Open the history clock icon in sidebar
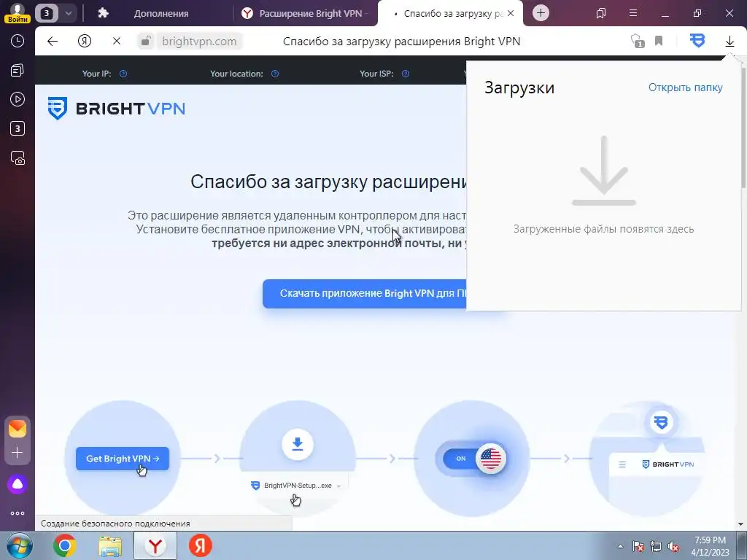 [x=18, y=41]
